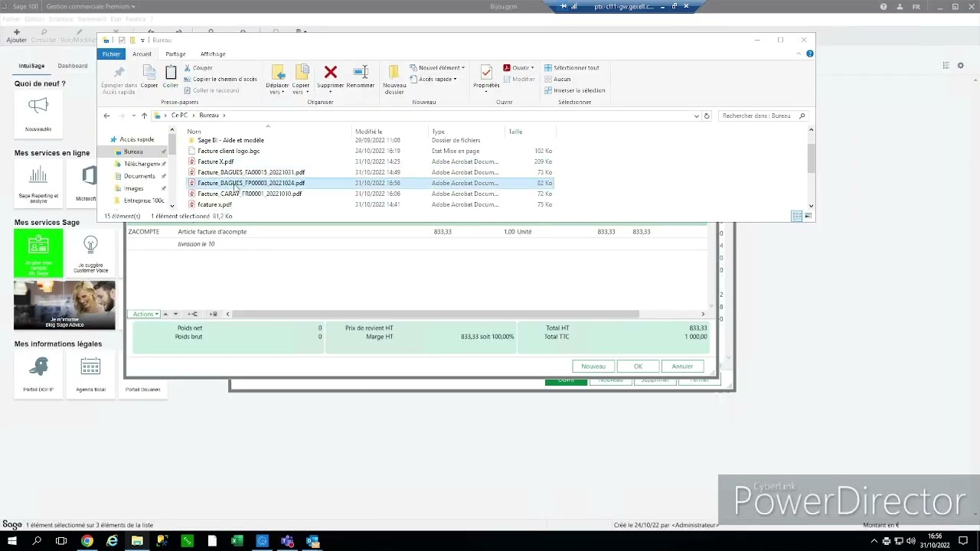Screen dimensions: 980x551
Task: Click the Propriétés checkmark icon
Action: click(x=486, y=72)
